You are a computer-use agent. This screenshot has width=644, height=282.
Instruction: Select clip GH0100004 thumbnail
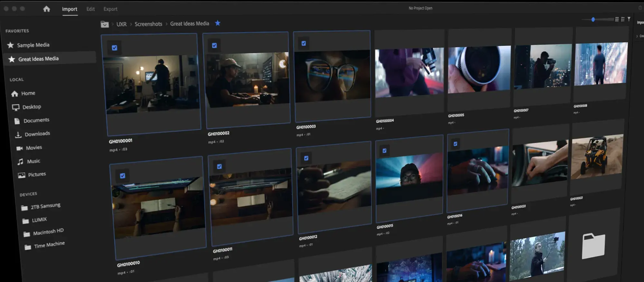(x=410, y=72)
